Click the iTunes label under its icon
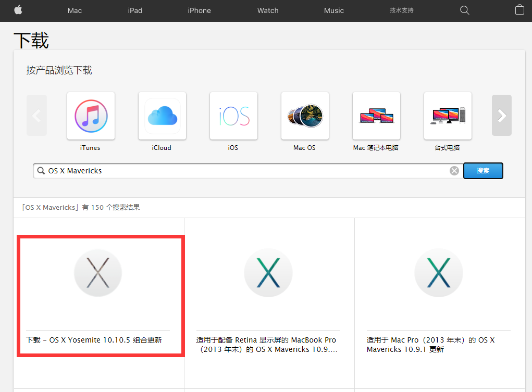The height and width of the screenshot is (392, 532). pyautogui.click(x=90, y=148)
